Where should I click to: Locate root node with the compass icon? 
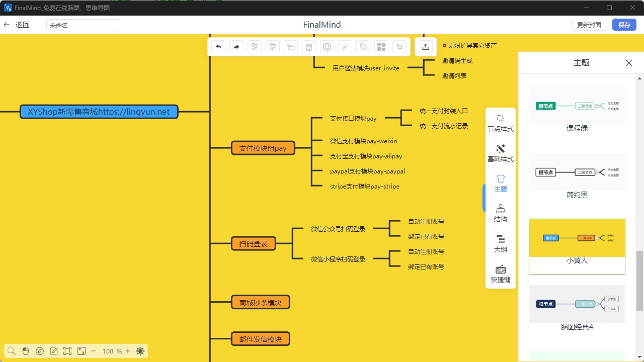(40, 351)
